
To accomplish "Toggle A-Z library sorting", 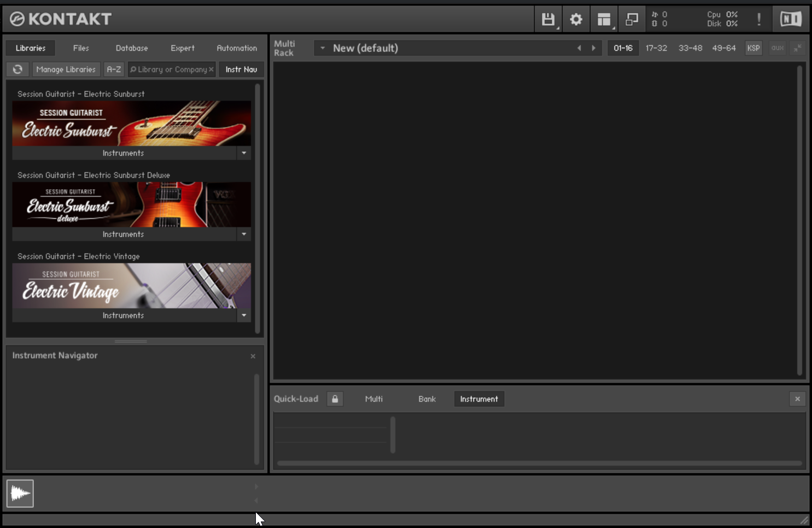I will pos(114,69).
